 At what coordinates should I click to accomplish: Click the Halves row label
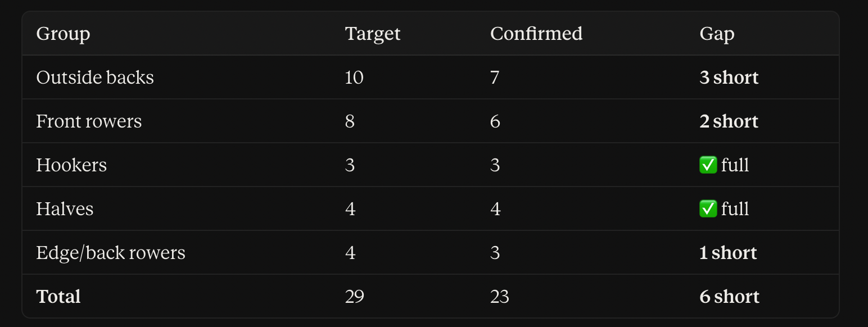click(65, 209)
